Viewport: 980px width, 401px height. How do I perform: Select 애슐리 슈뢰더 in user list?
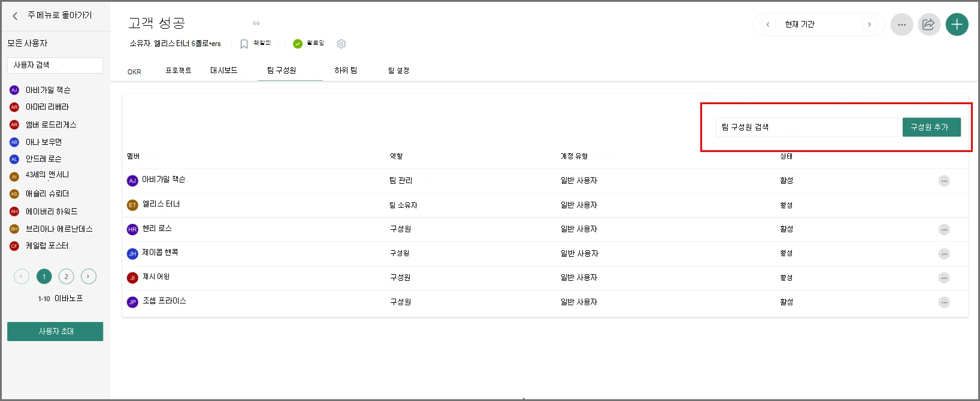47,194
